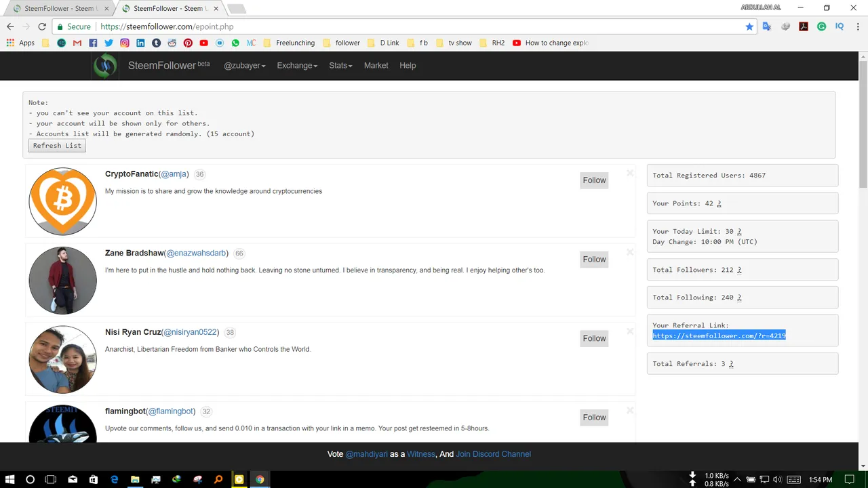Open the Freelunching bookmark folder
This screenshot has height=488, width=868.
tap(289, 43)
